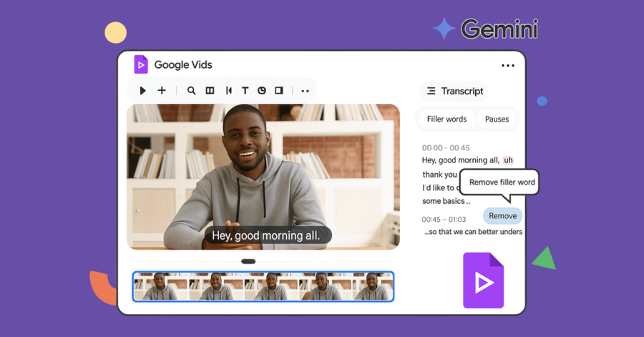Open the Transcript panel button
The height and width of the screenshot is (337, 644).
pyautogui.click(x=454, y=91)
